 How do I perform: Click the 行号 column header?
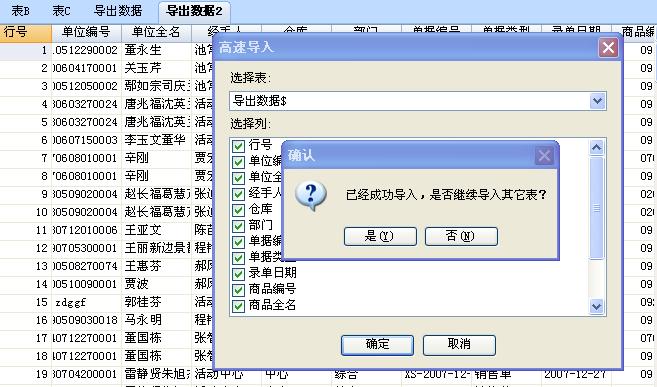point(26,32)
